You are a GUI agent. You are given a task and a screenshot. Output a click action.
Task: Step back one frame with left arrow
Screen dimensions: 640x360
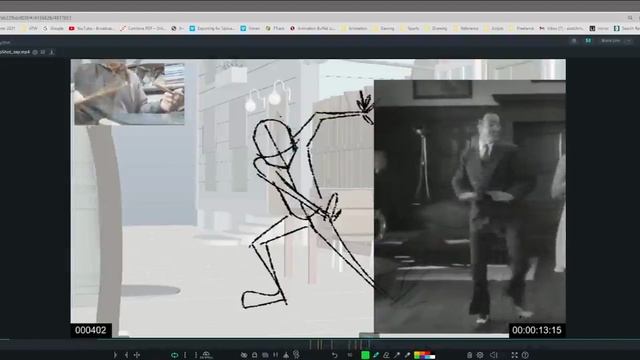click(126, 355)
